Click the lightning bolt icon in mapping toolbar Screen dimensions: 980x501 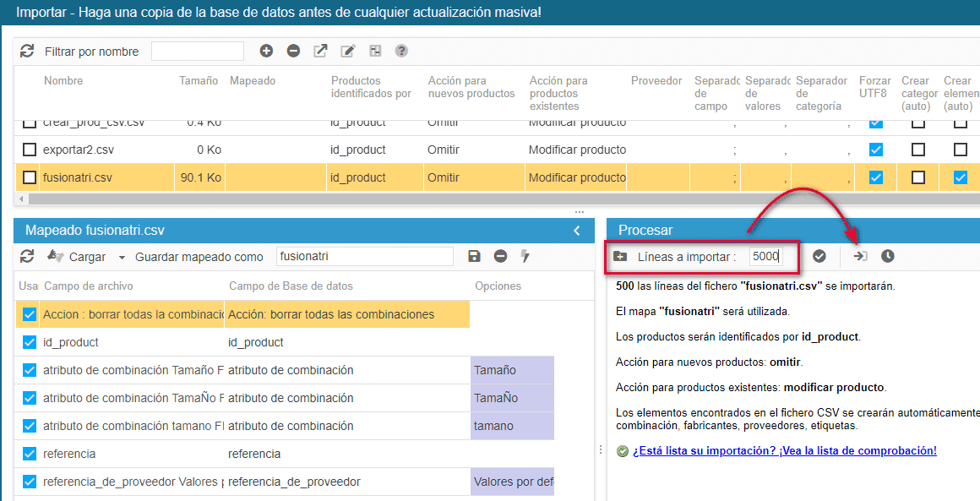(x=525, y=256)
